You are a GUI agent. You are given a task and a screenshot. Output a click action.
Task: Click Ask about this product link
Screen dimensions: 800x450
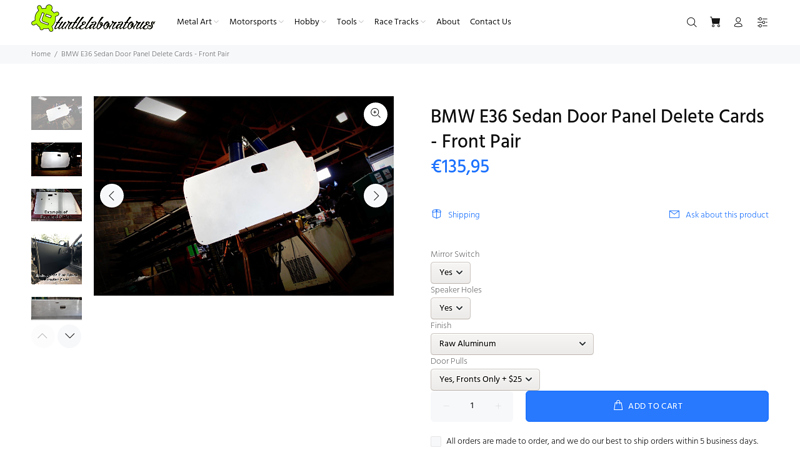(727, 215)
